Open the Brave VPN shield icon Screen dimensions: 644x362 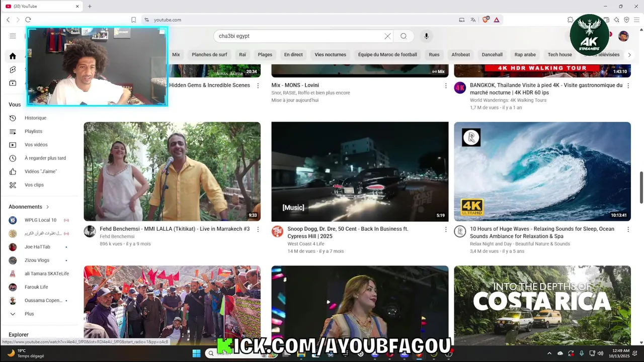tap(626, 20)
